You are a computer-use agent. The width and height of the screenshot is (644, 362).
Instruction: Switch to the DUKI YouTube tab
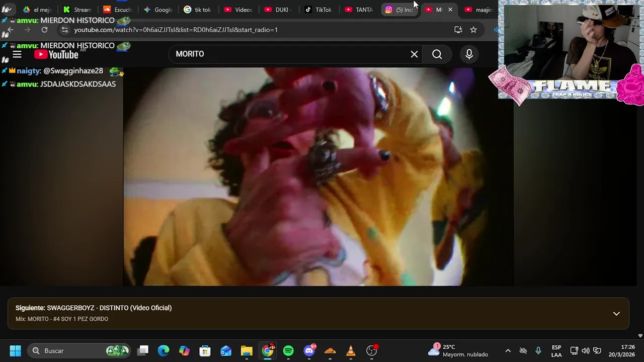click(x=279, y=10)
